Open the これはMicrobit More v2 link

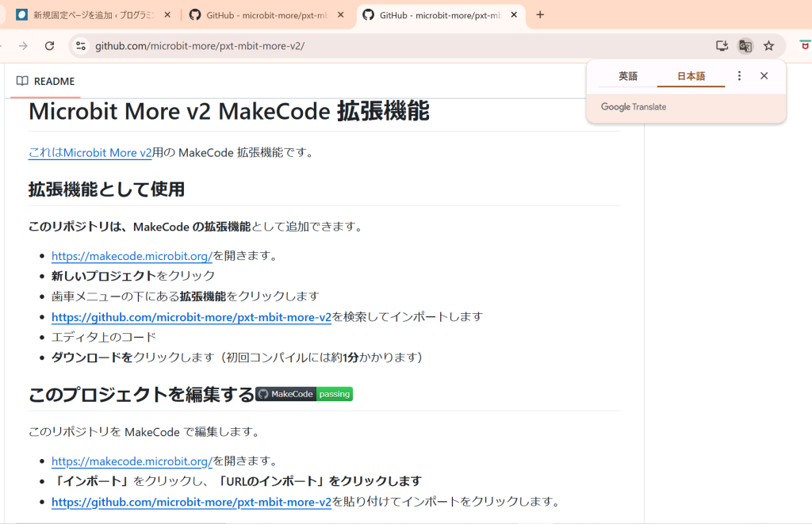coord(90,153)
